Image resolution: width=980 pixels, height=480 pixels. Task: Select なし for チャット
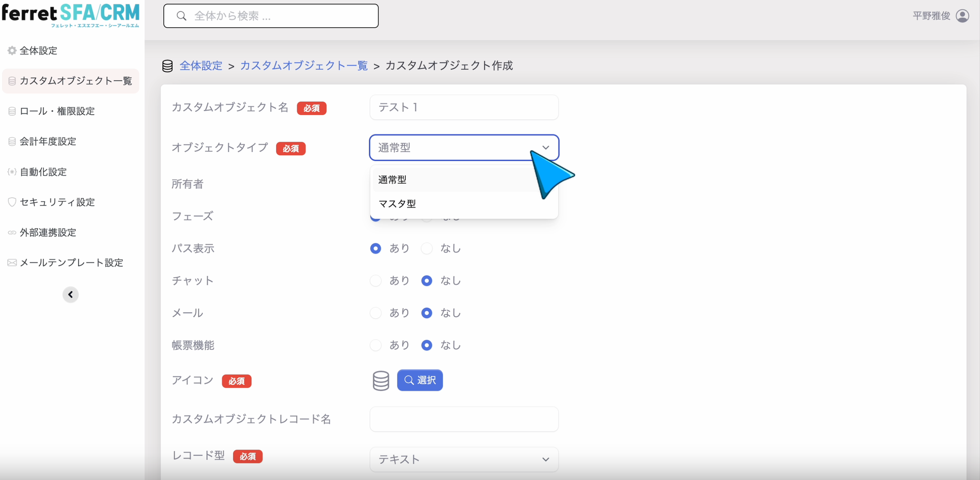pos(427,281)
